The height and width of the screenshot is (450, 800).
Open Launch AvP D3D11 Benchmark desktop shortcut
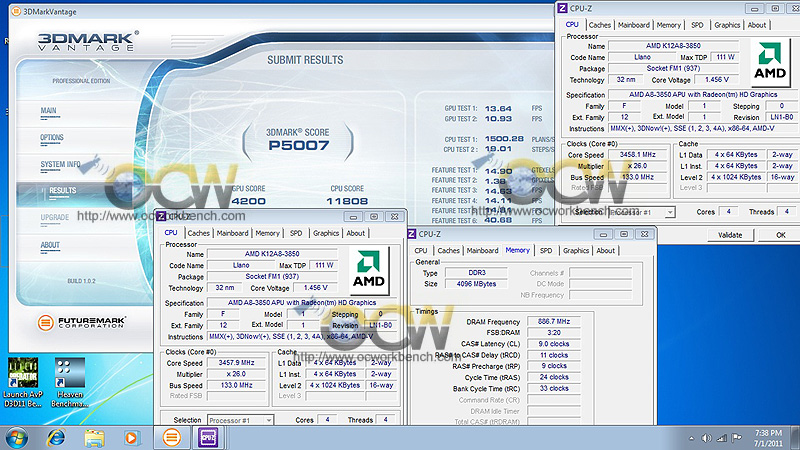[x=23, y=383]
